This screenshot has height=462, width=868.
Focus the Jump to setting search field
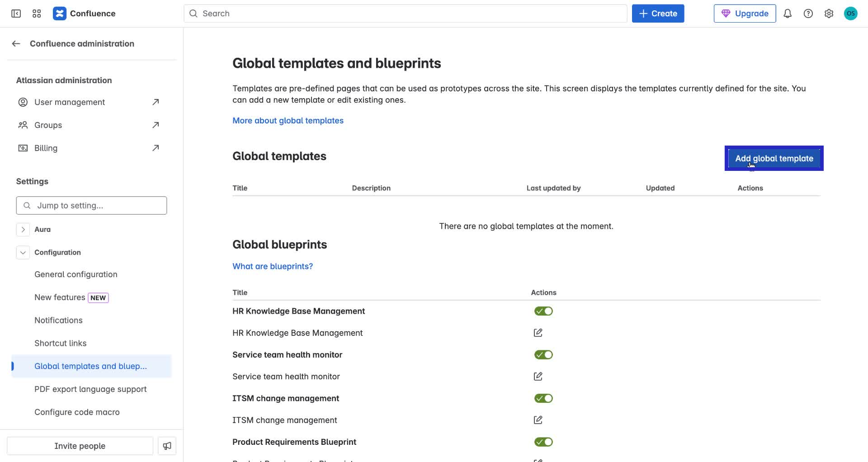click(x=91, y=206)
